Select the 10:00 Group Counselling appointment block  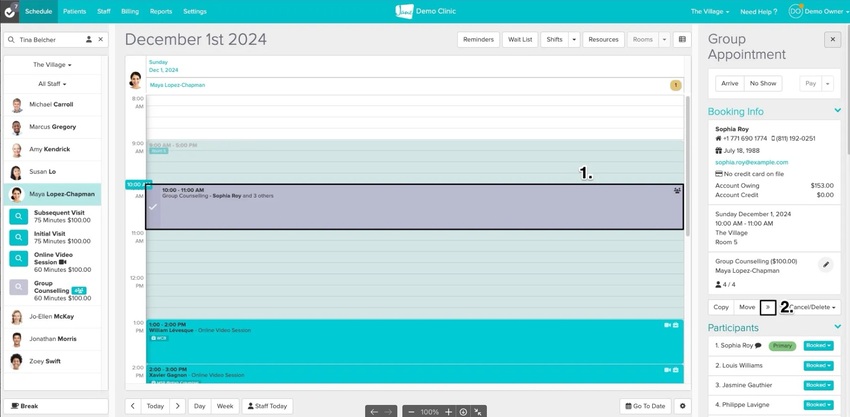415,207
